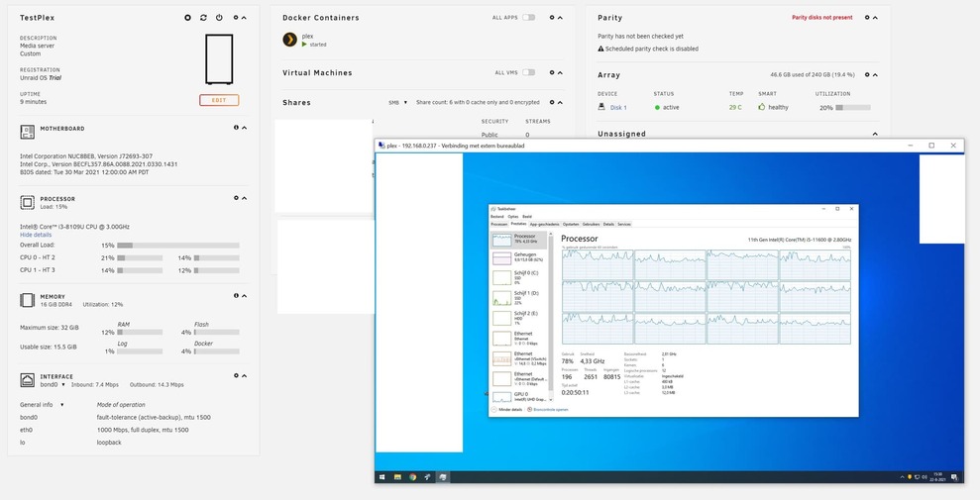The image size is (980, 500).
Task: Show hidden tray icons on remote taskbar
Action: pos(902,477)
